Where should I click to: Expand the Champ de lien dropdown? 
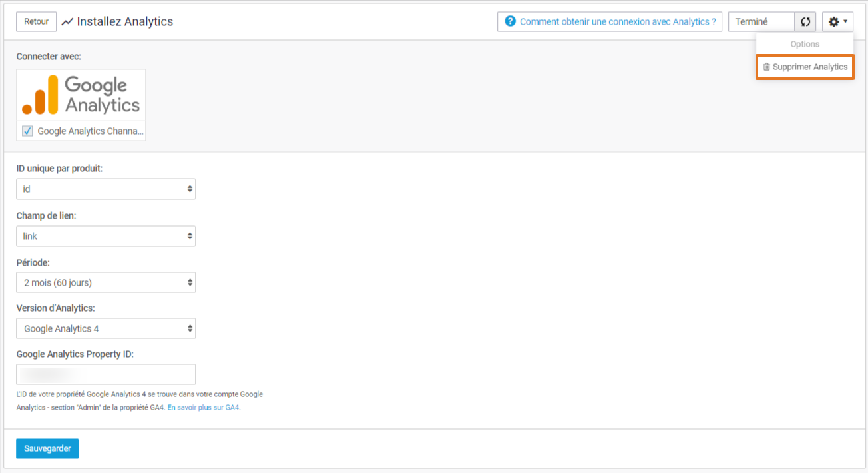[x=106, y=236]
